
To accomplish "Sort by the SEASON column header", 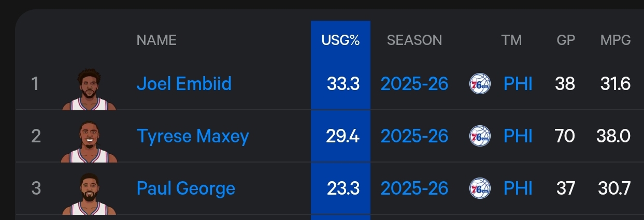I will click(414, 40).
